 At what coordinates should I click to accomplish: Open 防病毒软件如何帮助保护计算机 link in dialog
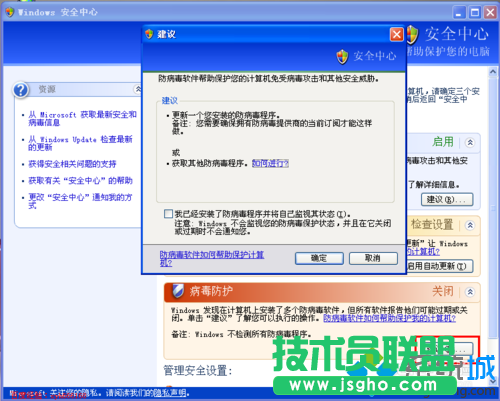[x=211, y=259]
